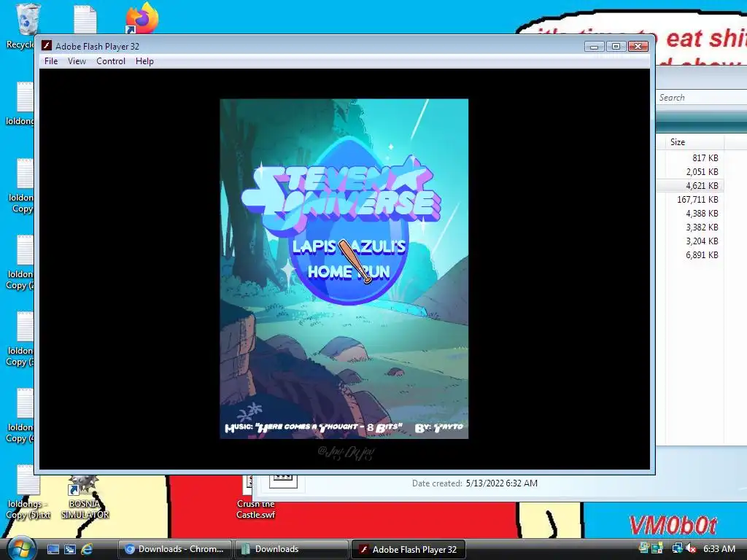Click the network icon in the system tray
The image size is (747, 560).
click(x=677, y=548)
